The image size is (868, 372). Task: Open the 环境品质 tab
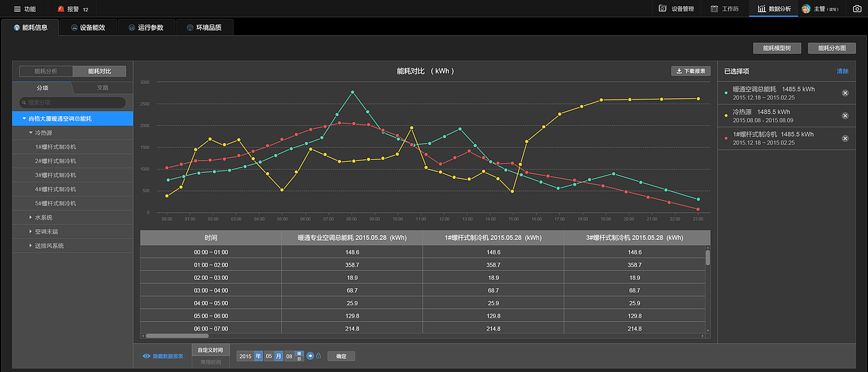click(x=203, y=28)
